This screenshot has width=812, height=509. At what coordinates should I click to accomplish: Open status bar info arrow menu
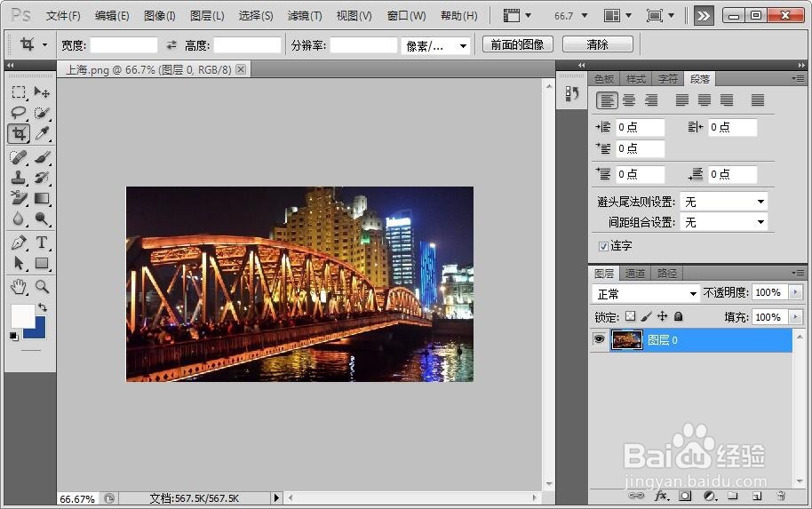pos(276,497)
